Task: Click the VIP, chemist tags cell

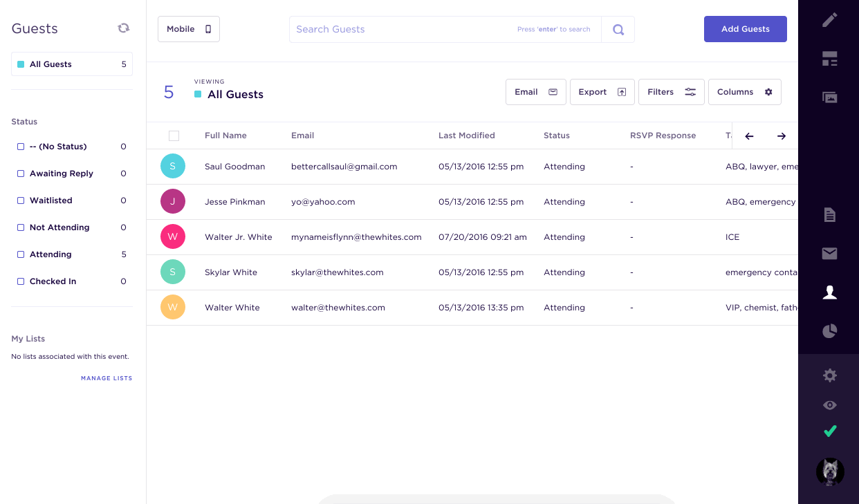Action: click(761, 308)
